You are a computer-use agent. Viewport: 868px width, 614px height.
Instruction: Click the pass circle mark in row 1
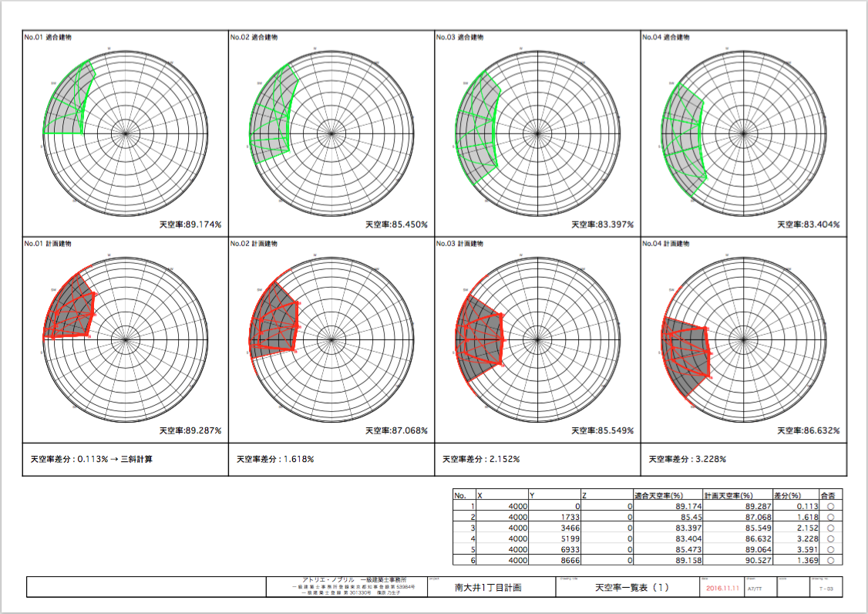pyautogui.click(x=831, y=506)
